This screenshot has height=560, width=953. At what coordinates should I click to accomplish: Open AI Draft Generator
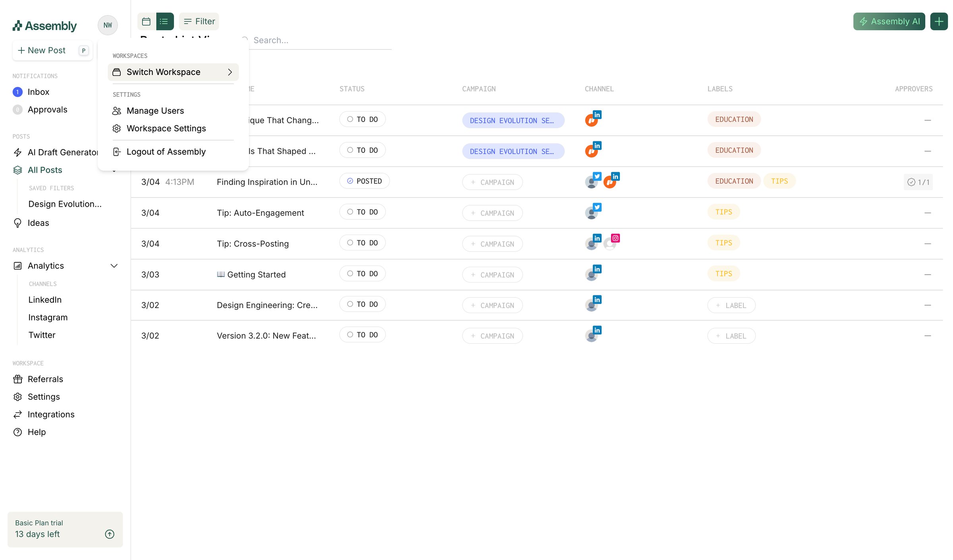pos(63,152)
